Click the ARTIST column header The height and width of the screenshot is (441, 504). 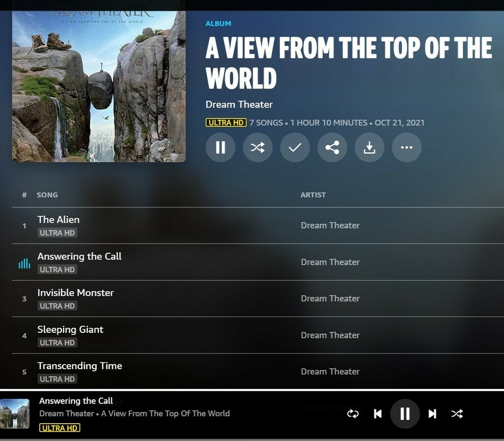313,195
